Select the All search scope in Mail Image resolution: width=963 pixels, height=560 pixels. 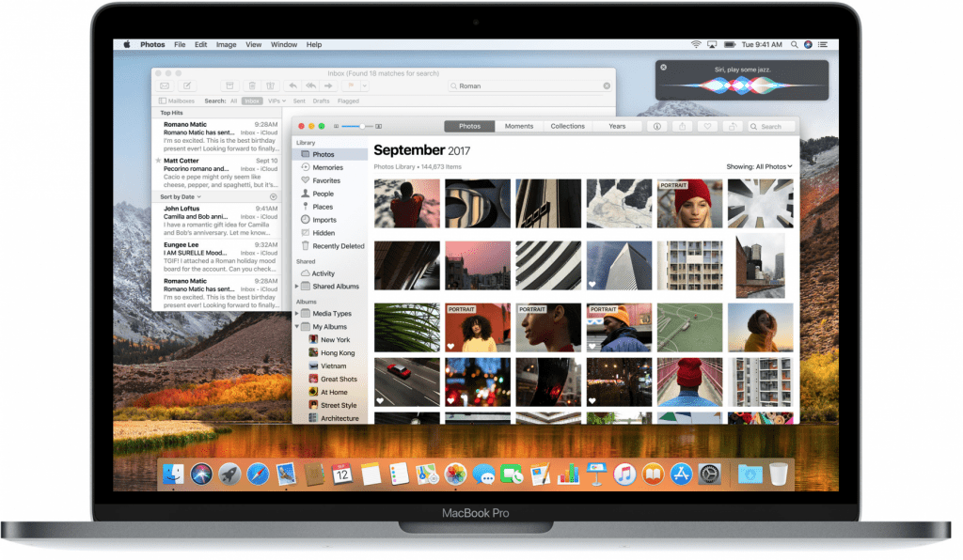point(234,101)
